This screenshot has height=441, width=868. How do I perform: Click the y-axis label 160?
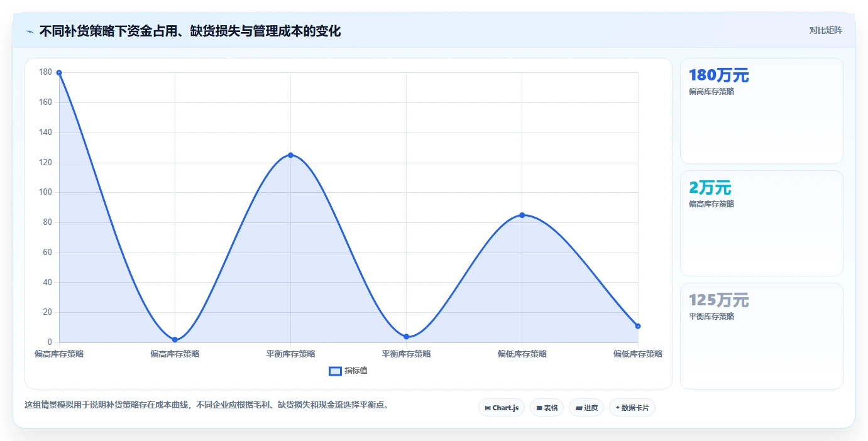pyautogui.click(x=45, y=102)
